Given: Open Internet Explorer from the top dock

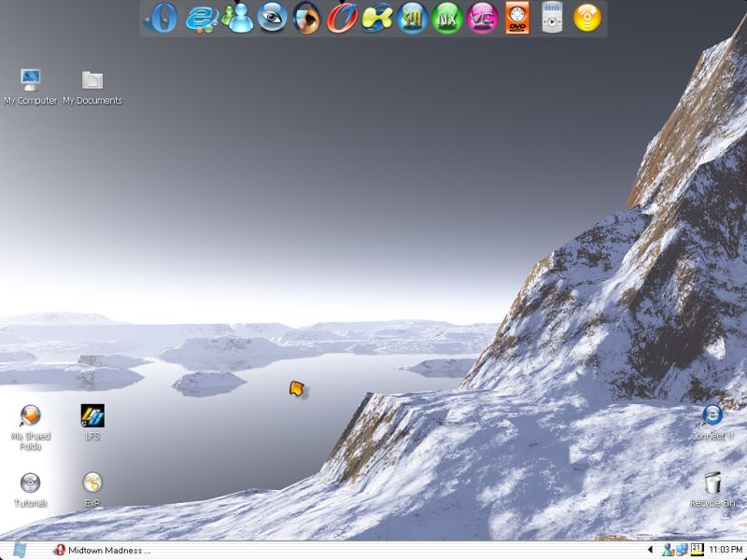Looking at the screenshot, I should tap(201, 18).
